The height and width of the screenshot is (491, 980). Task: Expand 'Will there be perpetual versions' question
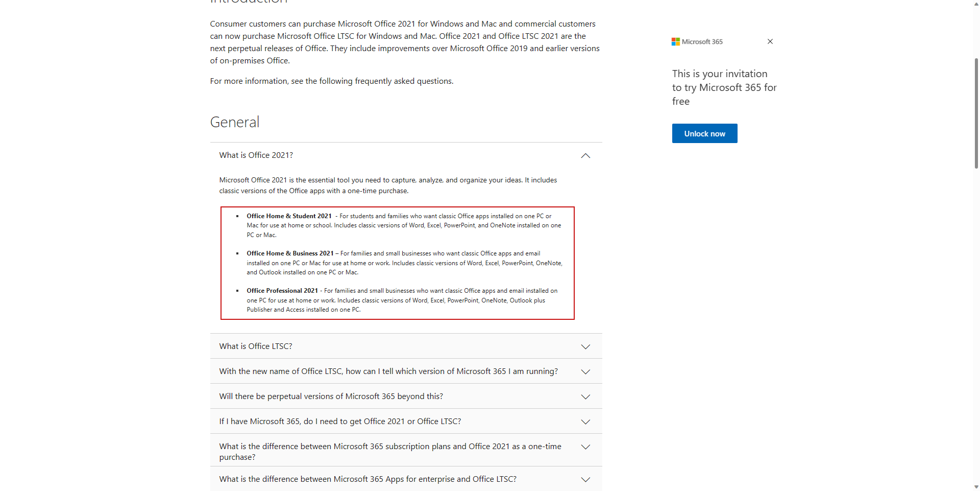click(x=406, y=396)
